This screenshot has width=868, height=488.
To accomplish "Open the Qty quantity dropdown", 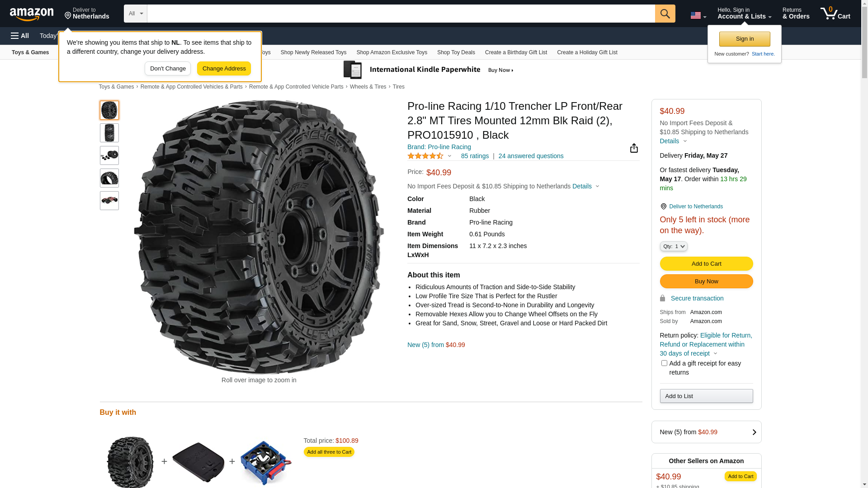I will 673,246.
